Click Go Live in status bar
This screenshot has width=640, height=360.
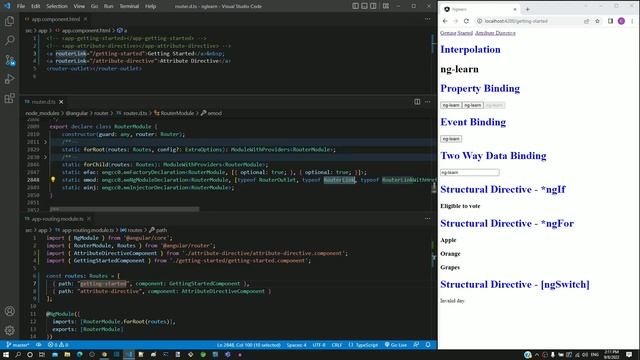pos(396,345)
